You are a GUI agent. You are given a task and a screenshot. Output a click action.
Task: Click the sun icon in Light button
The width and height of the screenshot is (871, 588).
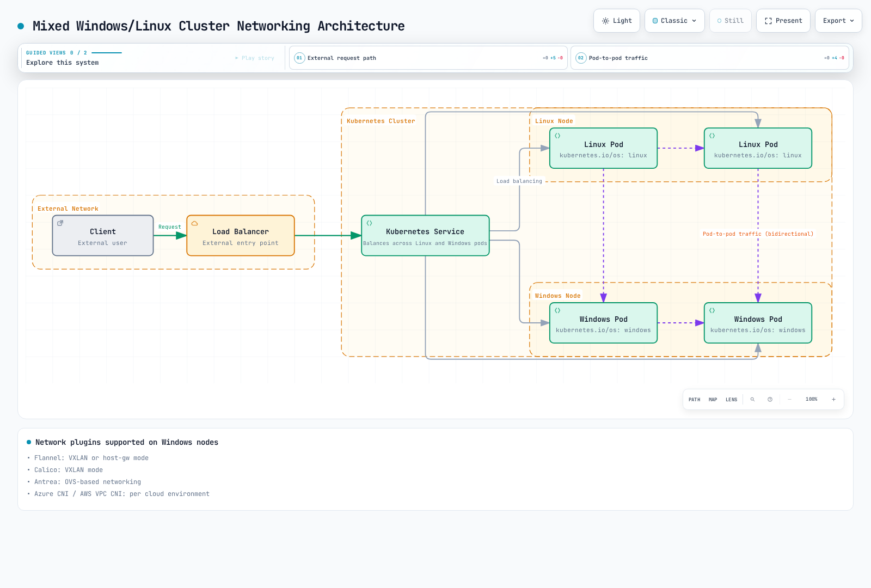coord(605,21)
